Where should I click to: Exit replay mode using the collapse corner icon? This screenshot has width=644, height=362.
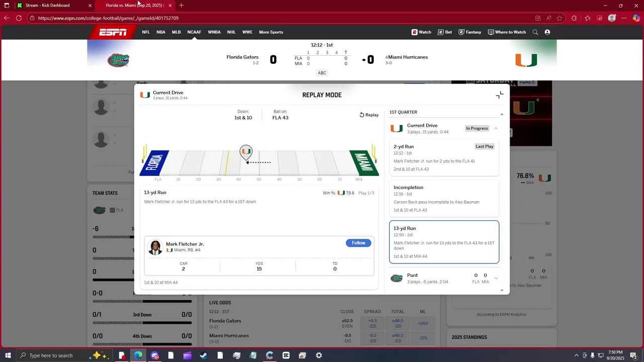[x=500, y=95]
